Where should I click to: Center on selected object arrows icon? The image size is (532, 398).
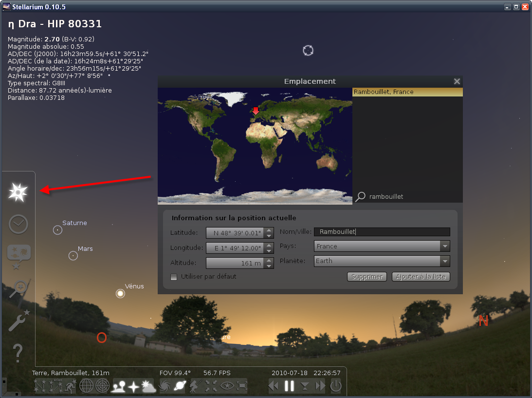[x=211, y=386]
